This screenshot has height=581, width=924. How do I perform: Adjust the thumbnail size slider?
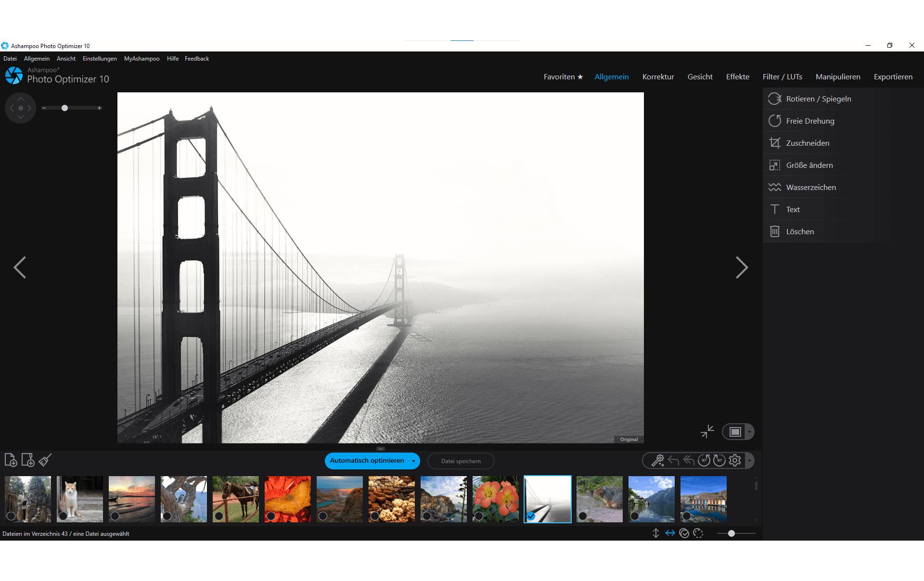point(731,533)
